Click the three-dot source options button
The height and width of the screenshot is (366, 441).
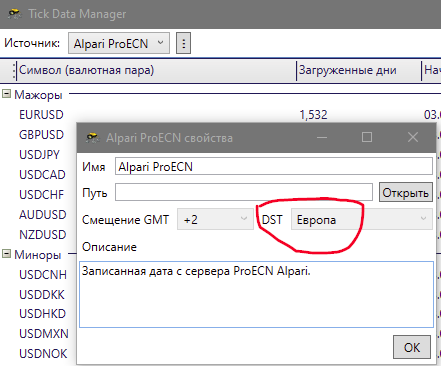pyautogui.click(x=183, y=43)
